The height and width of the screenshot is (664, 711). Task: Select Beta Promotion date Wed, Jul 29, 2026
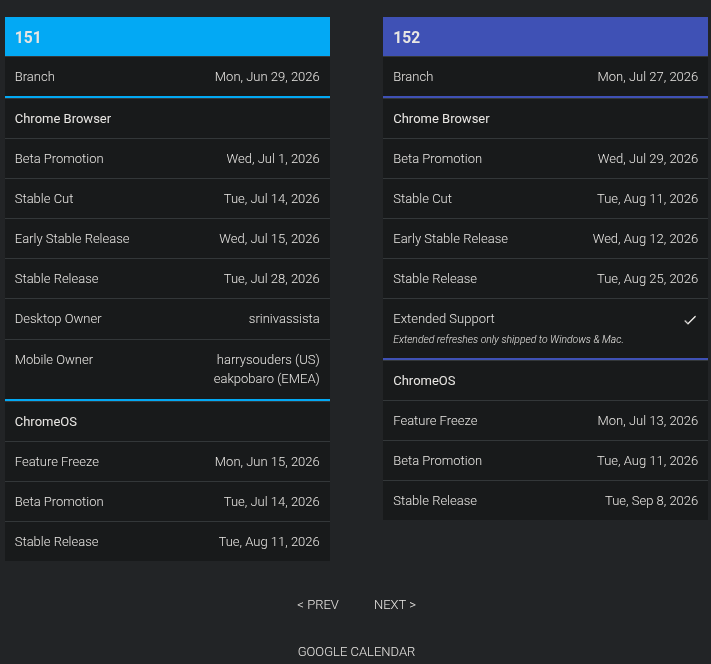647,159
